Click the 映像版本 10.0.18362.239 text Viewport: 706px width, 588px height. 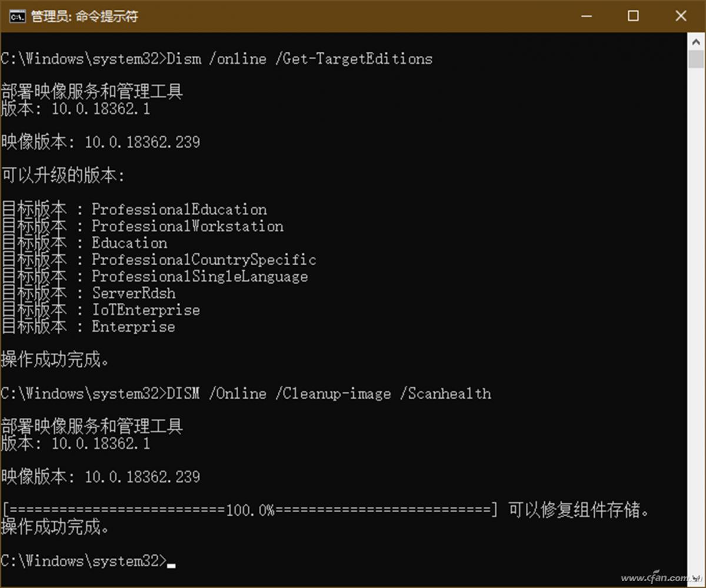[x=100, y=142]
